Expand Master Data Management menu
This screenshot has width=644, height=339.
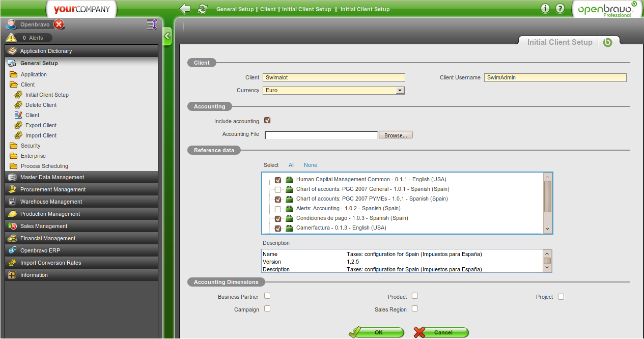[x=82, y=177]
